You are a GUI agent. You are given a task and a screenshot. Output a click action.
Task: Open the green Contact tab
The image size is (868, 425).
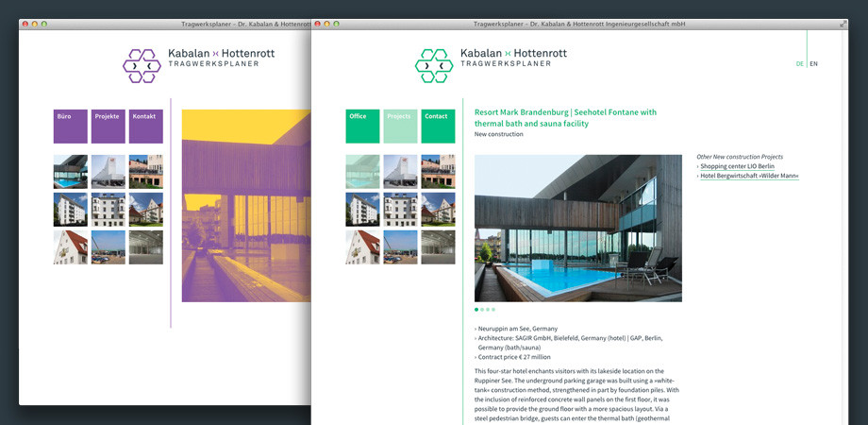click(x=438, y=126)
